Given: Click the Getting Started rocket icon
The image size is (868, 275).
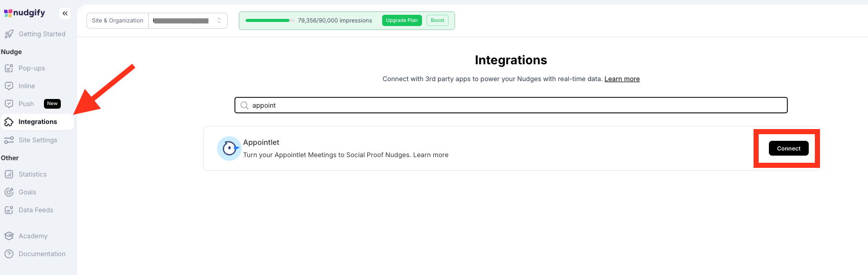Looking at the screenshot, I should pos(9,34).
